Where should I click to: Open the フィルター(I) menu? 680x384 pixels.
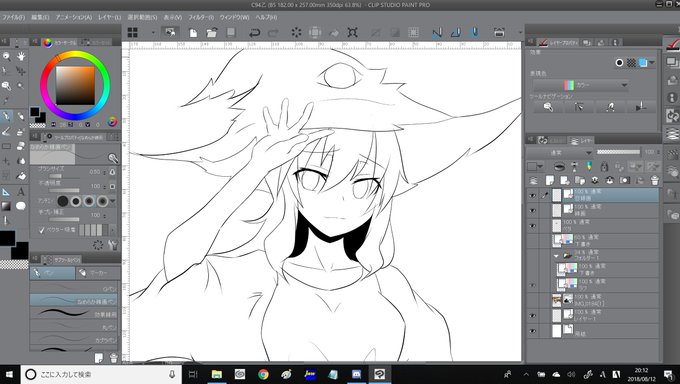coord(201,17)
